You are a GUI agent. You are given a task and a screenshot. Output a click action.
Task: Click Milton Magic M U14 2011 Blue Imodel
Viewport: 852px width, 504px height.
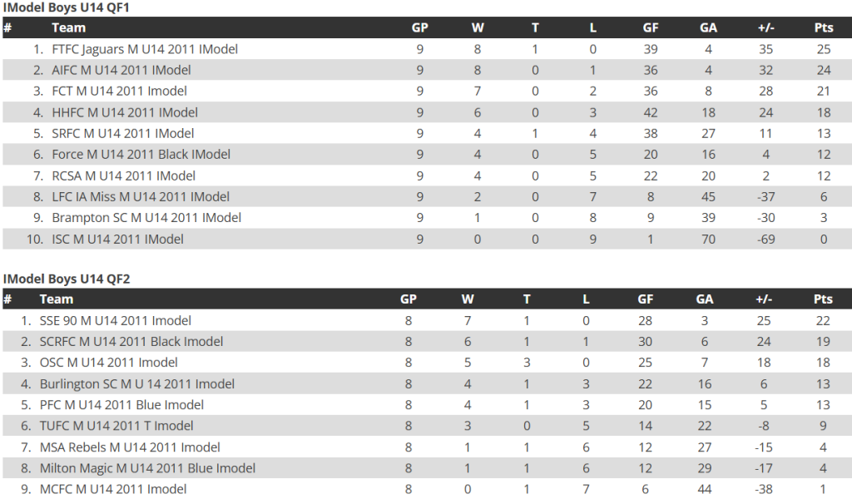point(147,468)
